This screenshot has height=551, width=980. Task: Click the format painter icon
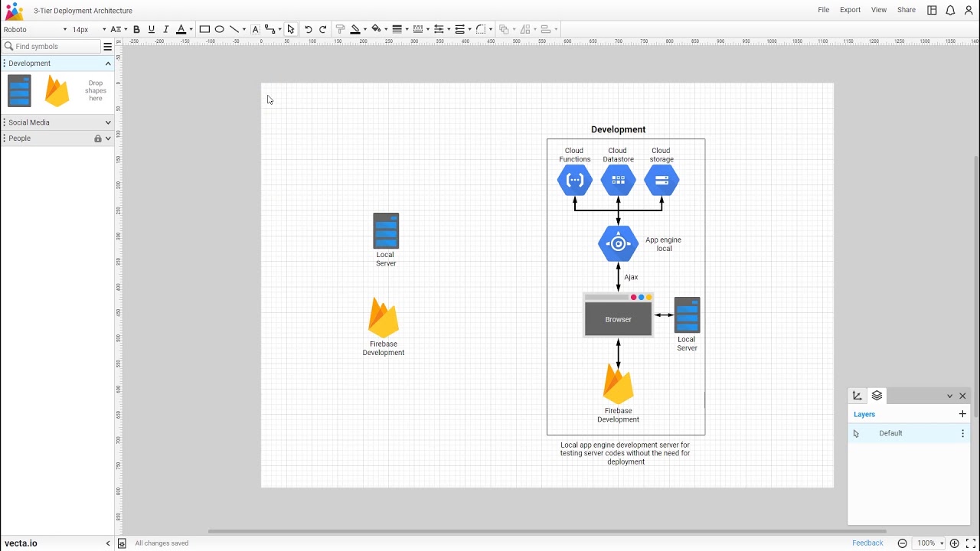(341, 29)
